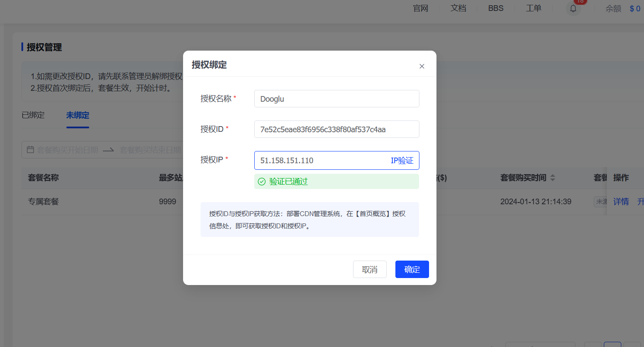Open the 官网 link in top bar
This screenshot has width=644, height=347.
421,8
